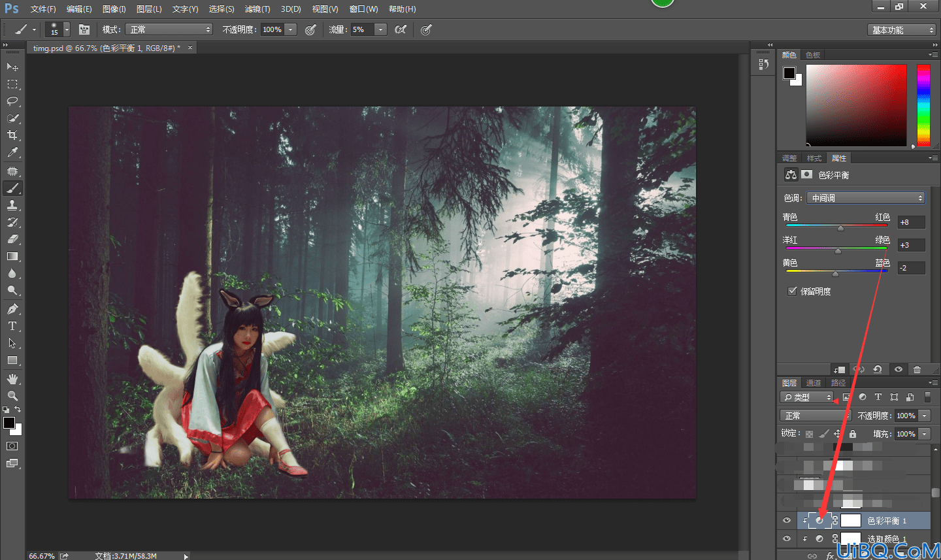Select the Blur tool

[12, 273]
